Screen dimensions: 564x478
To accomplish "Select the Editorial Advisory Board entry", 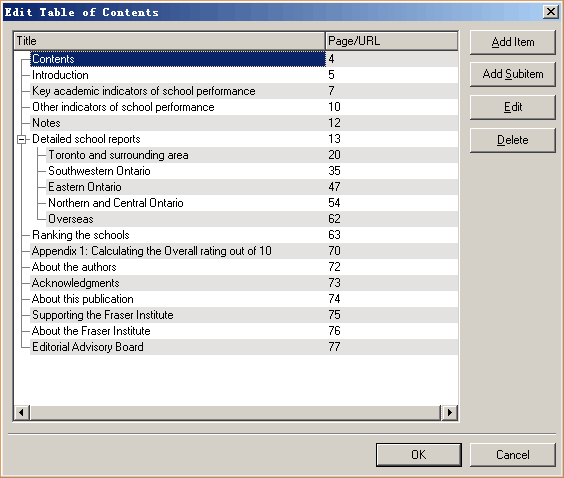I will pos(88,347).
